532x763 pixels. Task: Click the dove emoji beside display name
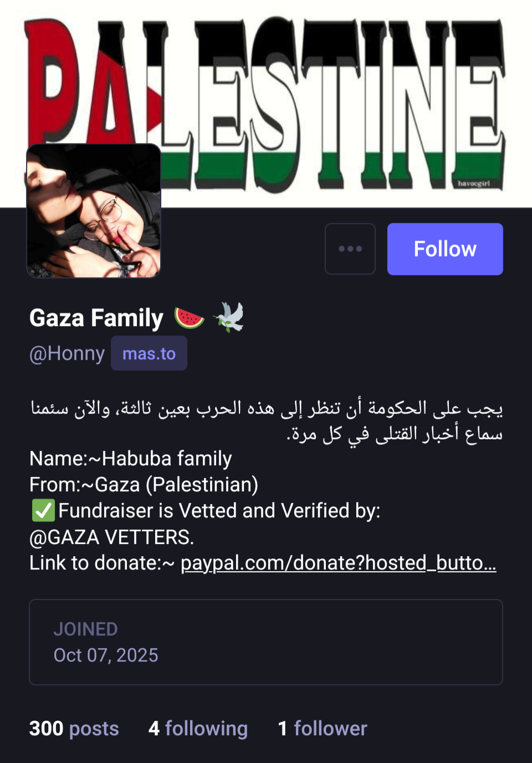[x=228, y=317]
